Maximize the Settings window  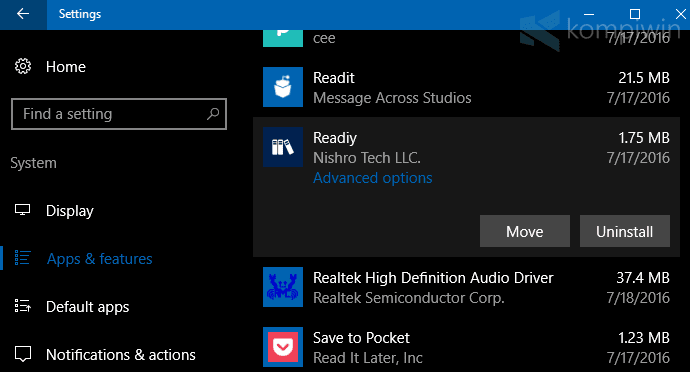click(x=635, y=14)
